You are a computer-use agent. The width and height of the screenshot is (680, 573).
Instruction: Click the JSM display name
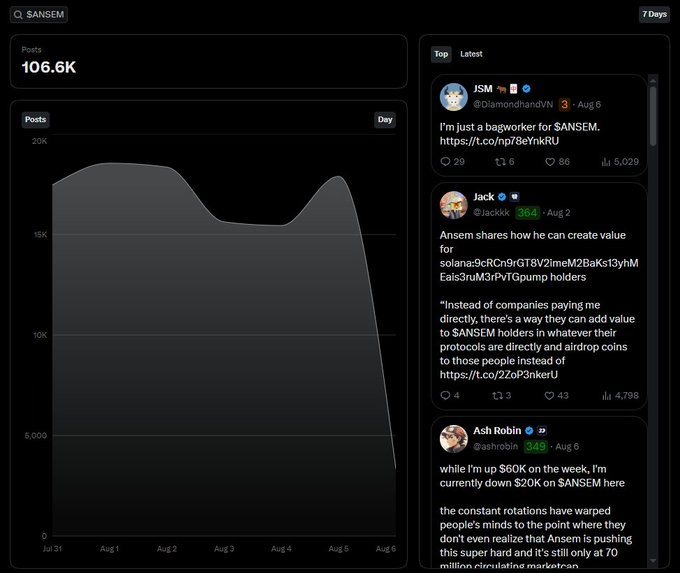tap(483, 89)
